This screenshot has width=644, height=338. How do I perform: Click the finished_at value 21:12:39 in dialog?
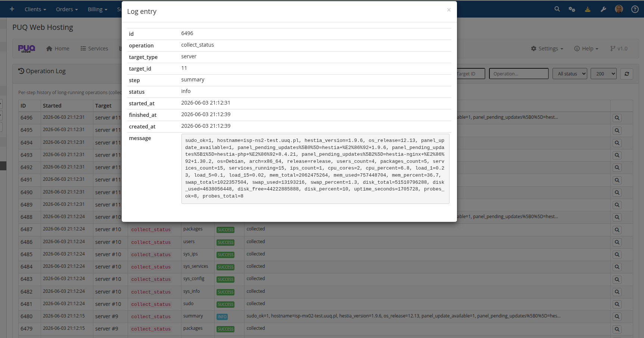click(206, 114)
